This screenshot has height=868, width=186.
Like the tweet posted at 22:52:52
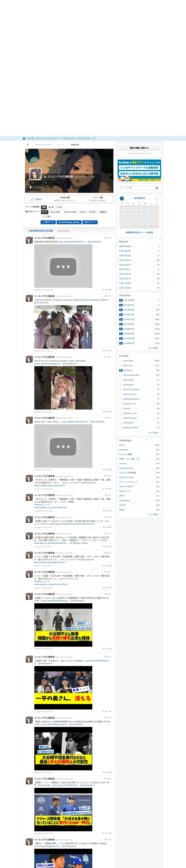[x=110, y=411]
